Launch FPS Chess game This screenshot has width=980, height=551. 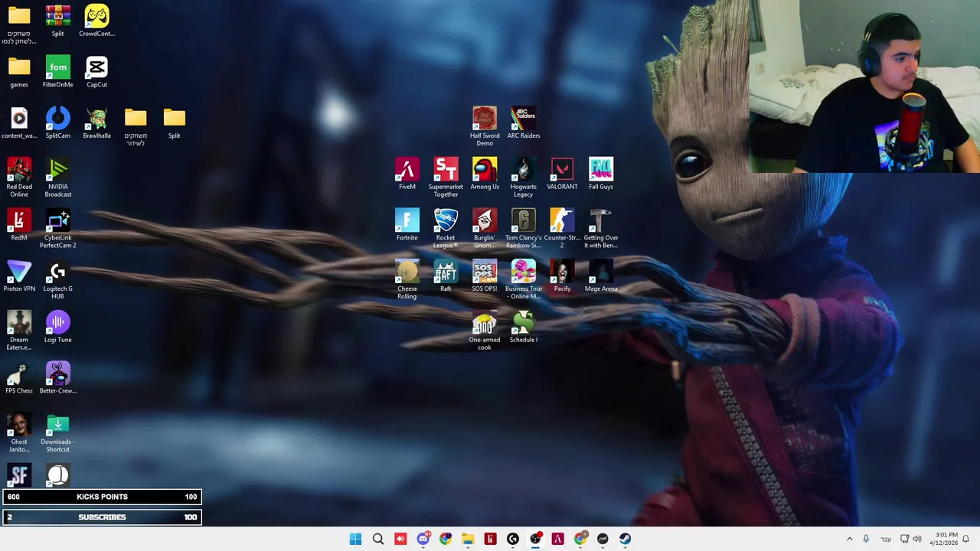pos(19,378)
